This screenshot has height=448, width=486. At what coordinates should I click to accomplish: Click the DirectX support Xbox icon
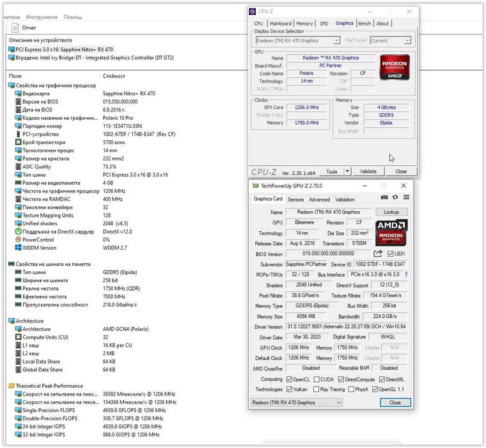pos(19,232)
